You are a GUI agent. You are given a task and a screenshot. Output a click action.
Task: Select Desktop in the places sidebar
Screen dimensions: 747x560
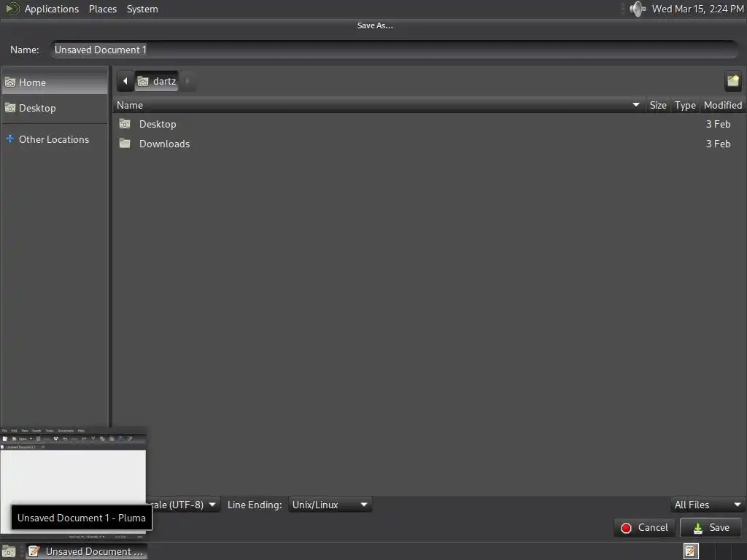tap(55, 108)
